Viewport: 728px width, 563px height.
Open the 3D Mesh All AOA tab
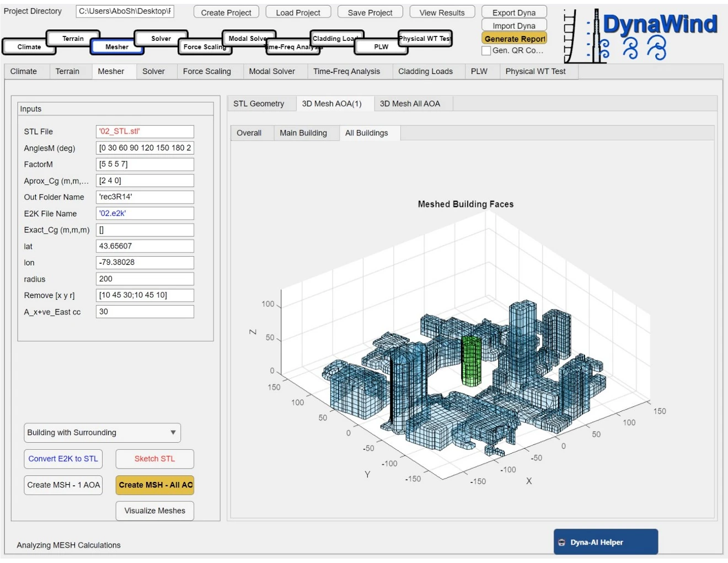pyautogui.click(x=411, y=103)
